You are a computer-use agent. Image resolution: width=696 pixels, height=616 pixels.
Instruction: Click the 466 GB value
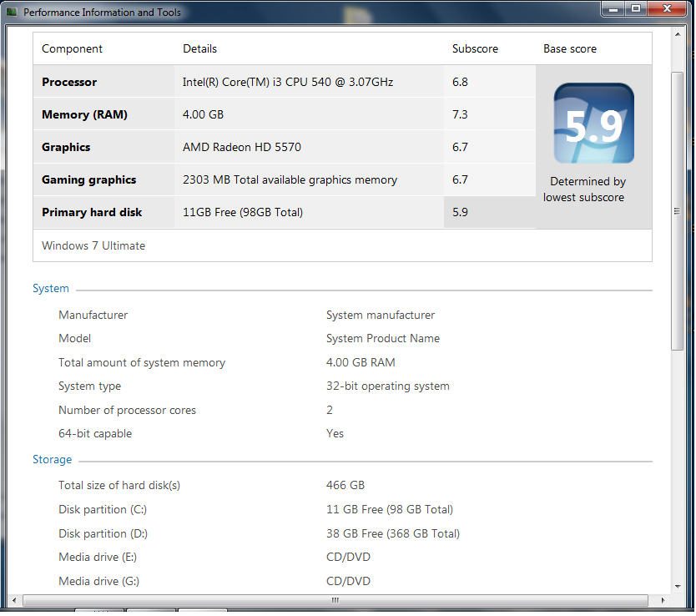click(345, 486)
